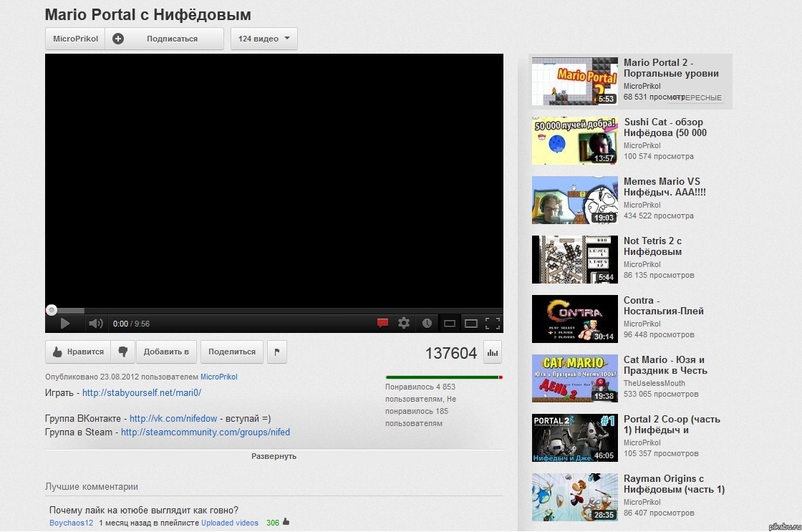The height and width of the screenshot is (532, 802).
Task: Open the Memes Mario VS Нифёдыч thumbnail
Action: [x=575, y=200]
